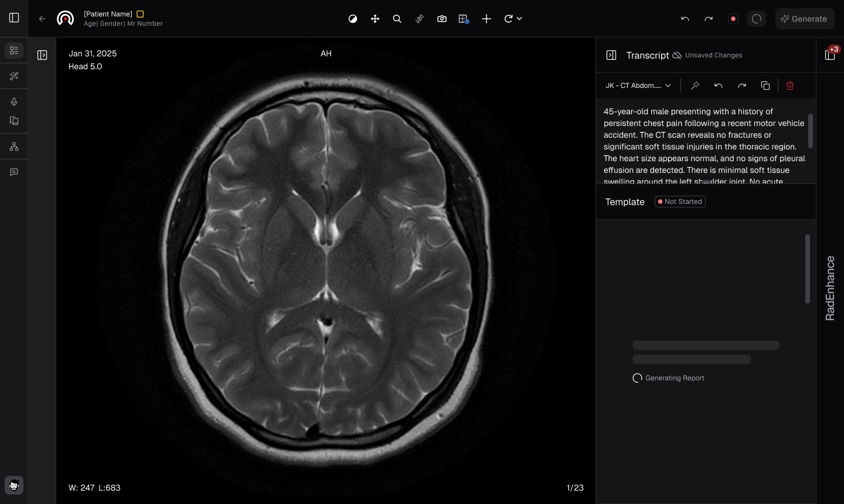This screenshot has width=844, height=504.
Task: Click the Template heading
Action: pos(625,202)
